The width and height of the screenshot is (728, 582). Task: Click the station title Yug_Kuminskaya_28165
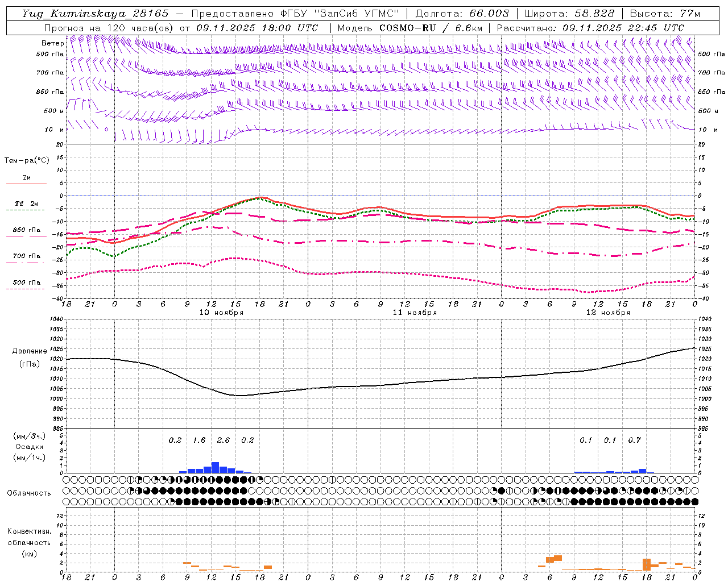coord(95,14)
